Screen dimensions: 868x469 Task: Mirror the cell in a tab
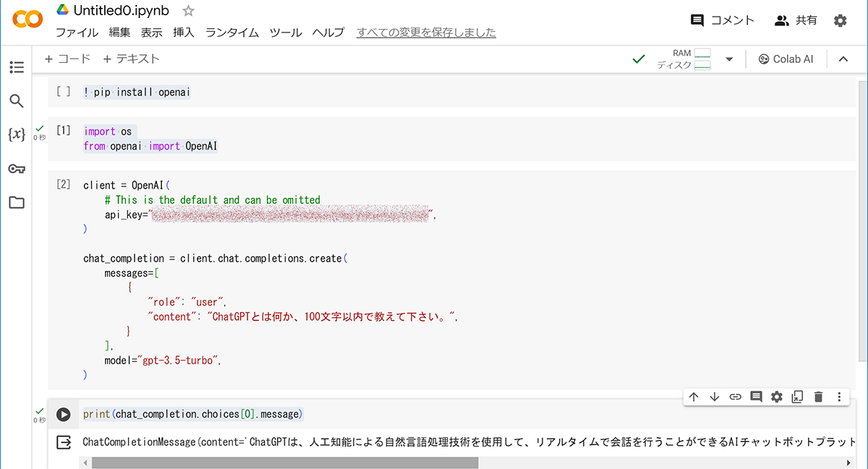(797, 397)
